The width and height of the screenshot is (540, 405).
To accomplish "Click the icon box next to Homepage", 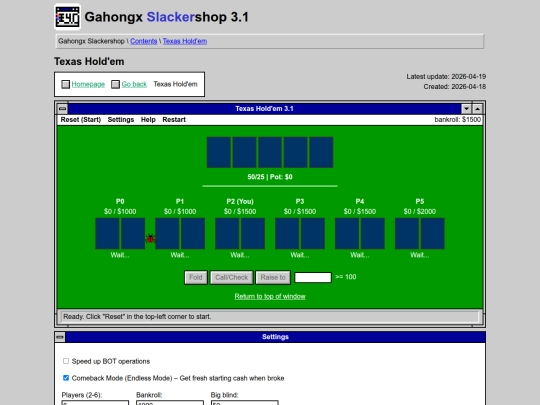I will point(65,84).
